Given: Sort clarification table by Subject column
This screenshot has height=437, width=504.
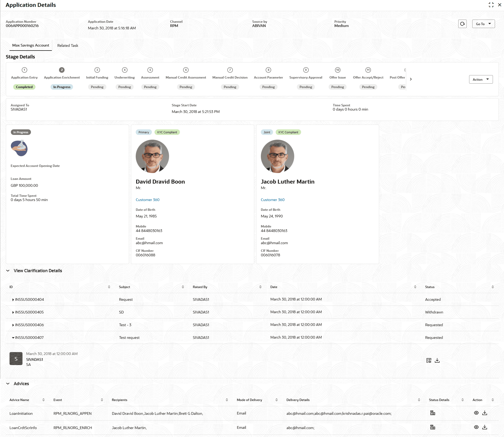Looking at the screenshot, I should 183,287.
